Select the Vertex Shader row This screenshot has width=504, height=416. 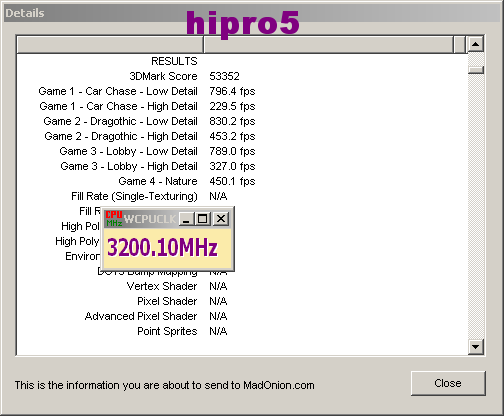point(162,286)
